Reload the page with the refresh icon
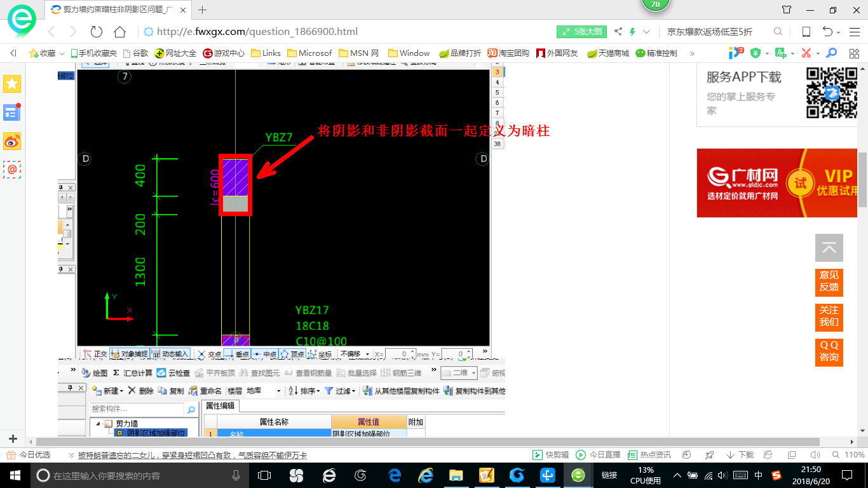The width and height of the screenshot is (868, 488). coord(97,32)
